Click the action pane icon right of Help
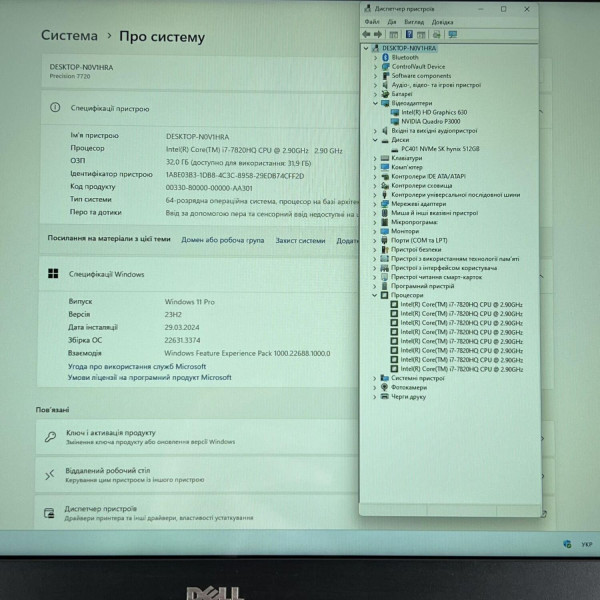Screen dimensions: 600x600 click(x=421, y=35)
